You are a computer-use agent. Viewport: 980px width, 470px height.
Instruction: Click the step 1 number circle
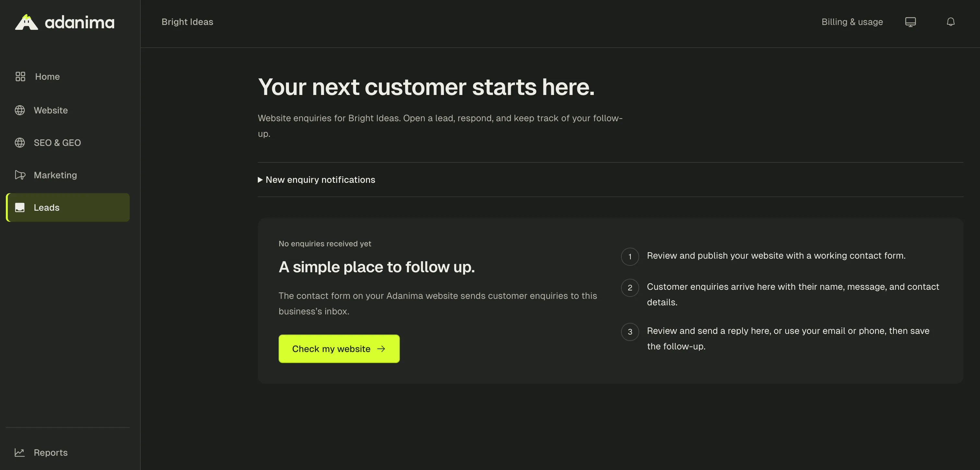click(x=630, y=257)
